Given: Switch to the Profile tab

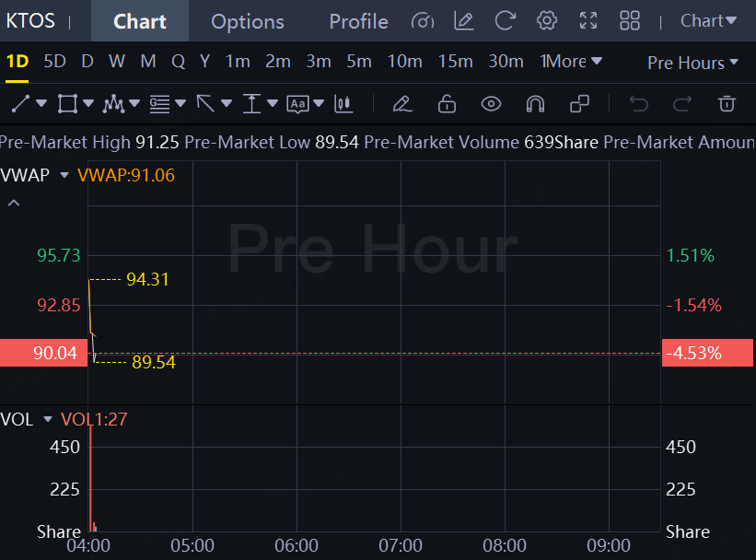Looking at the screenshot, I should tap(358, 21).
